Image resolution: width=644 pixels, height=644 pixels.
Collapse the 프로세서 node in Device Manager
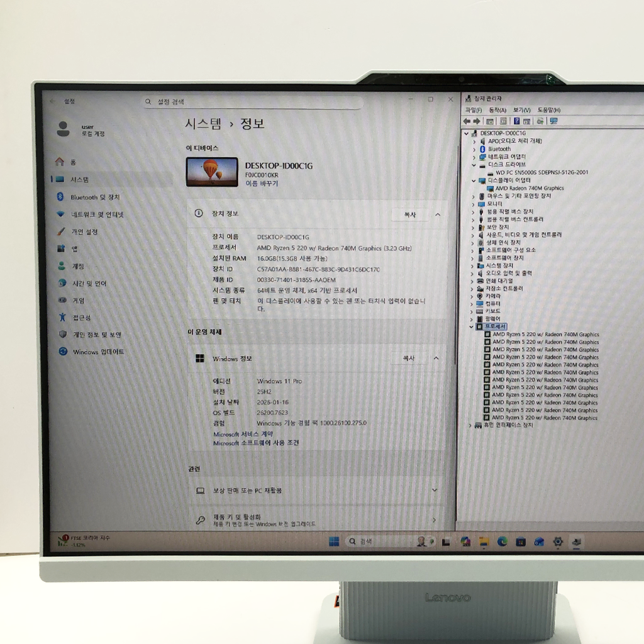click(471, 327)
